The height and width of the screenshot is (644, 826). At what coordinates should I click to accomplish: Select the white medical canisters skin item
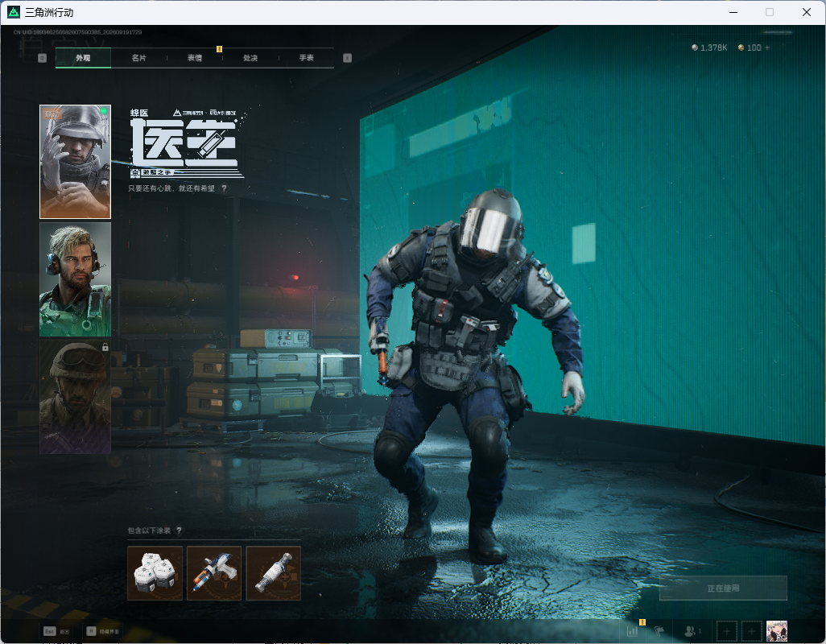tap(155, 573)
